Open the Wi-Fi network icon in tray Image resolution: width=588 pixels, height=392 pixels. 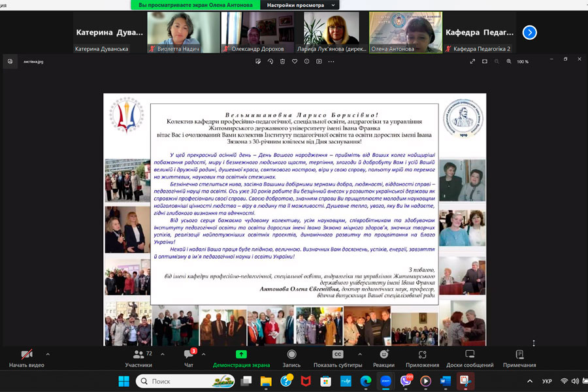(564, 381)
